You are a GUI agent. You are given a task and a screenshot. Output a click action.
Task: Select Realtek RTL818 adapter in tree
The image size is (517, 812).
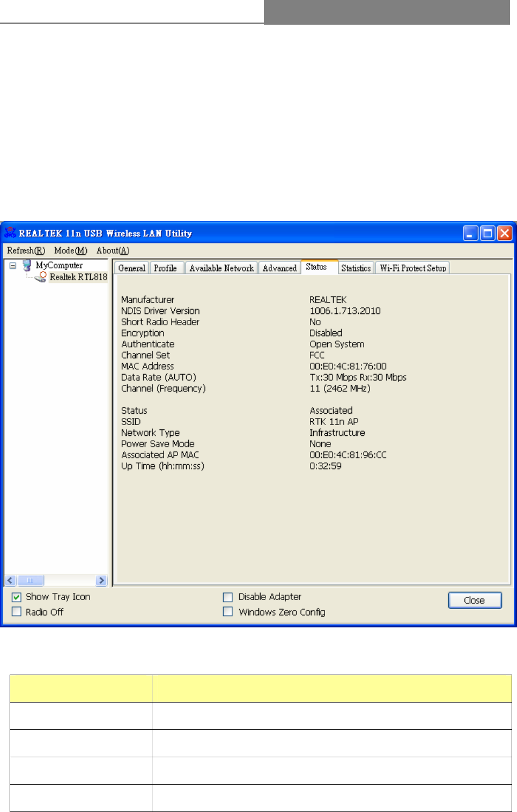[x=78, y=277]
